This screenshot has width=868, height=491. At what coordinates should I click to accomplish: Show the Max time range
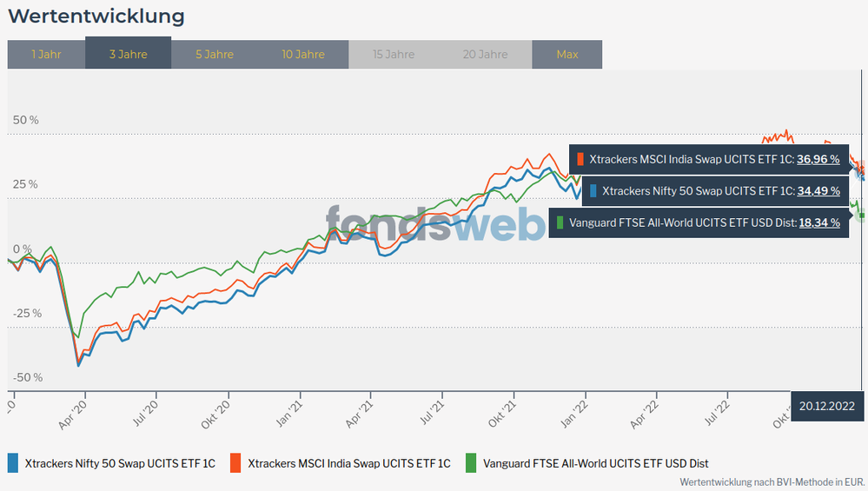click(567, 54)
